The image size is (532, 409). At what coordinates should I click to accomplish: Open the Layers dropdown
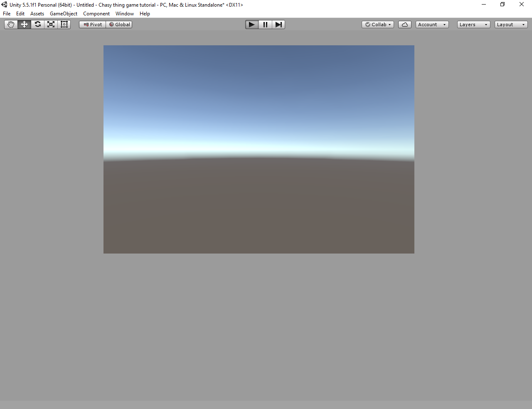pyautogui.click(x=474, y=25)
